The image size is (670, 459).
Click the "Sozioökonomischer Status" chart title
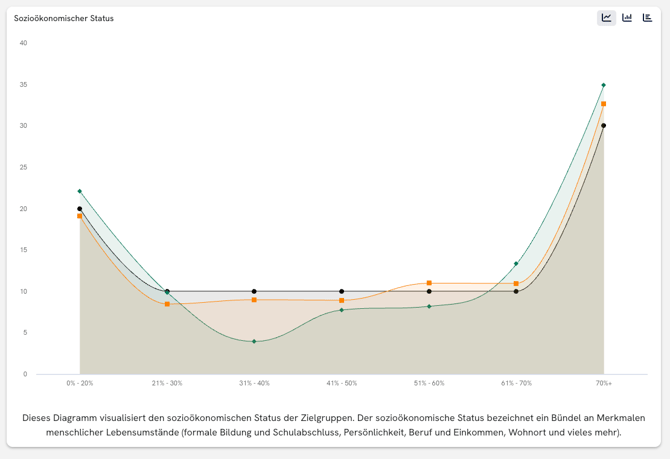click(64, 18)
